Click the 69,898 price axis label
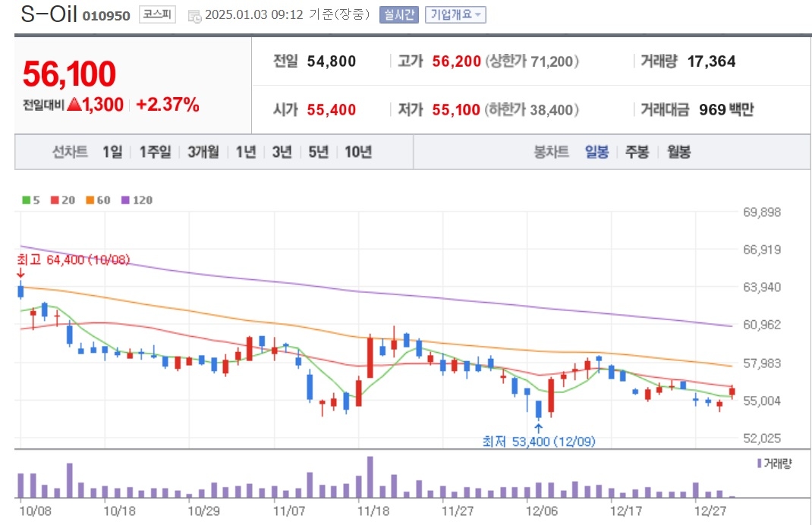812x525 pixels. click(762, 212)
